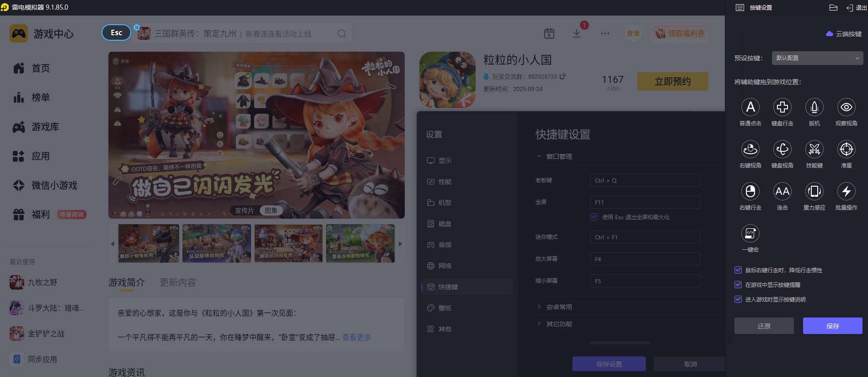Click the 还原 restore button
Viewport: 868px width, 377px height.
pos(764,326)
